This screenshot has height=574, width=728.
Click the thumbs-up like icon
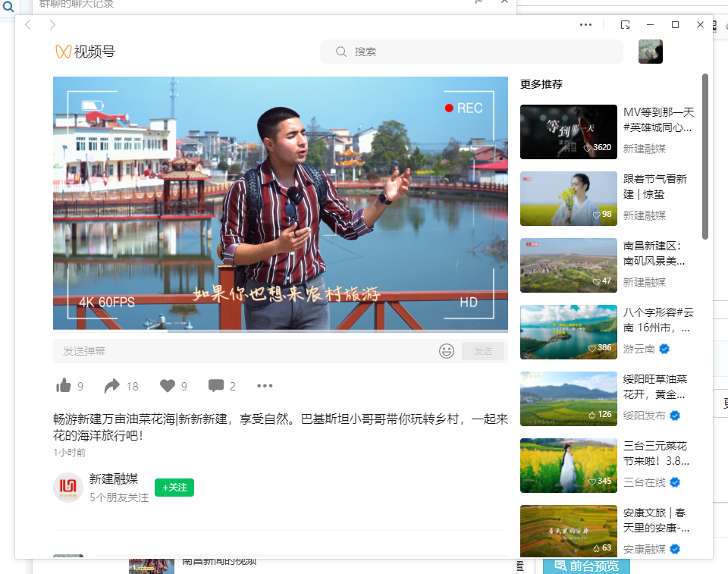[x=64, y=386]
